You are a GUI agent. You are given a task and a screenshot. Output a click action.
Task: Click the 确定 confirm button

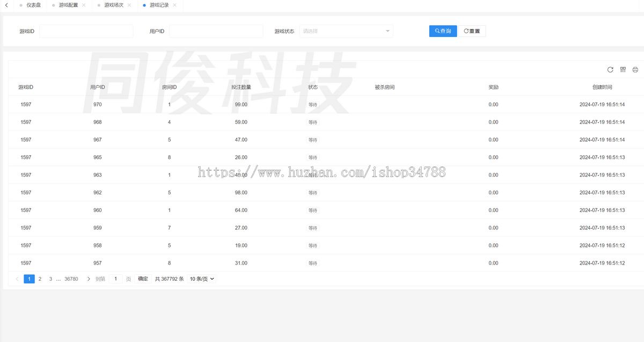[x=143, y=279]
